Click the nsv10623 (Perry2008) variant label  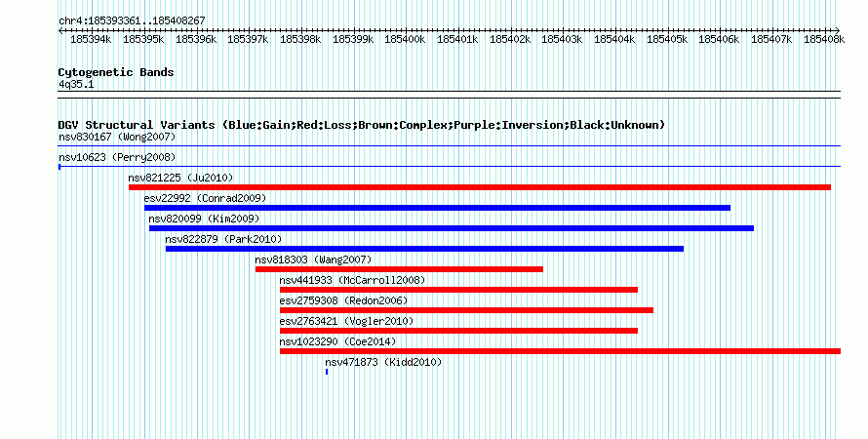pos(117,157)
